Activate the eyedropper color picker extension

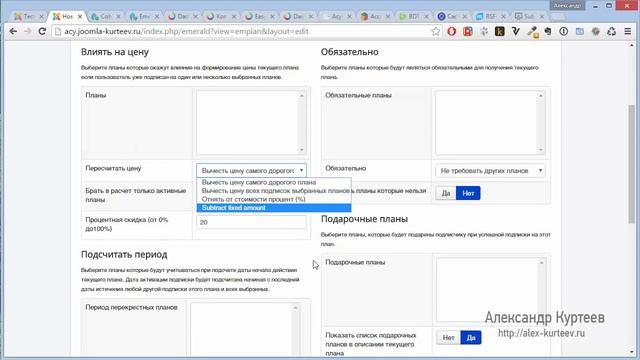tap(532, 31)
